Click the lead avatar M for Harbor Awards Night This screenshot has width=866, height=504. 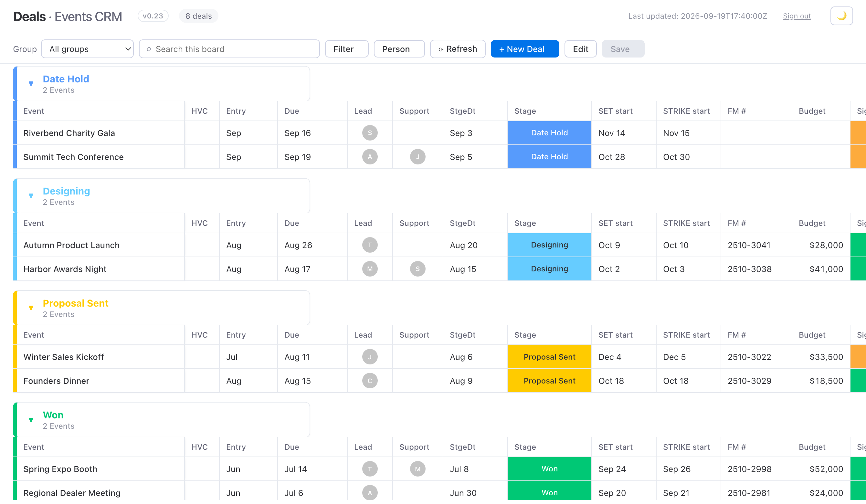[x=370, y=269]
